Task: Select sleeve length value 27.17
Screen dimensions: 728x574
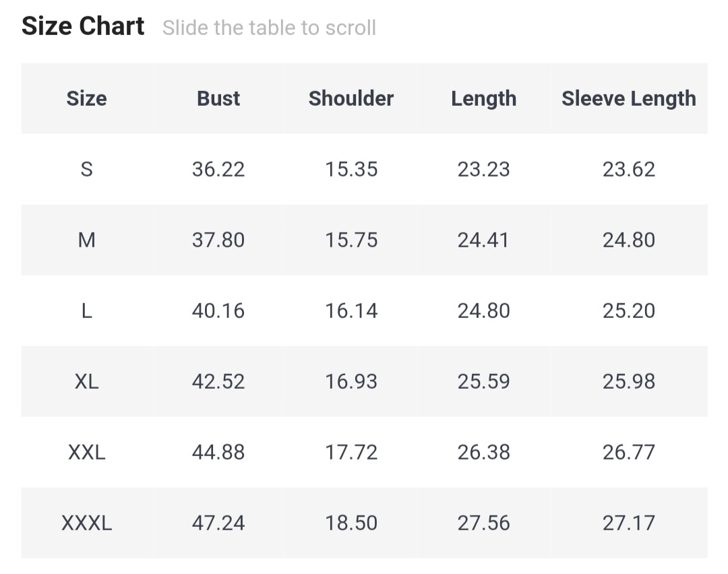Action: coord(628,523)
